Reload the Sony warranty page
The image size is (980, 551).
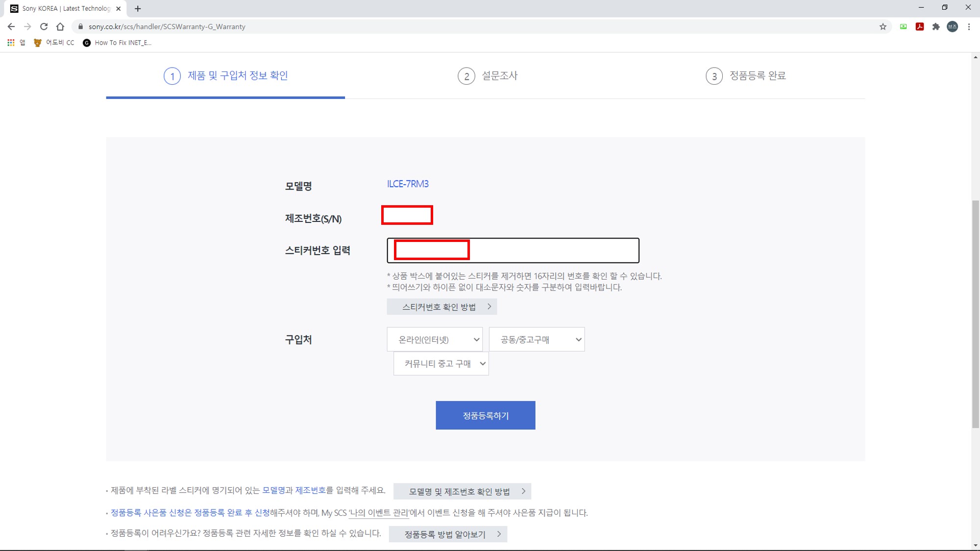(x=44, y=26)
